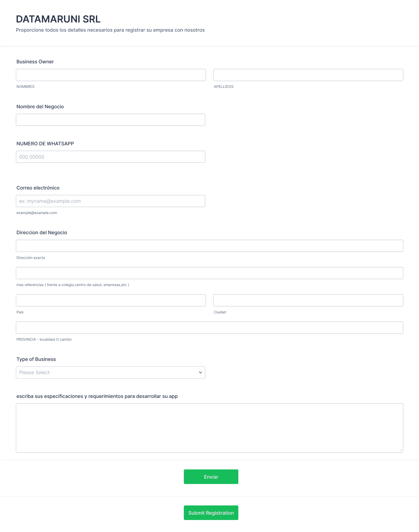Screen dimensions: 419x532
Task: Click the Dirección exacta address field
Action: (x=209, y=246)
